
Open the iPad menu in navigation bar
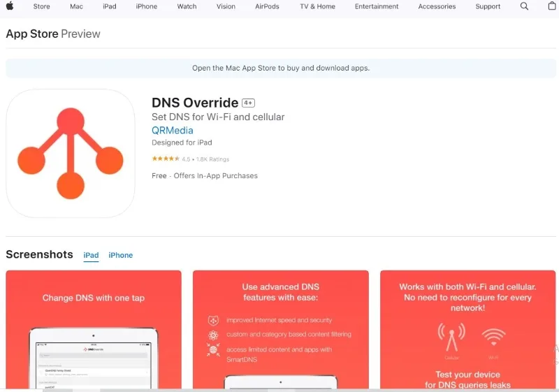point(110,6)
